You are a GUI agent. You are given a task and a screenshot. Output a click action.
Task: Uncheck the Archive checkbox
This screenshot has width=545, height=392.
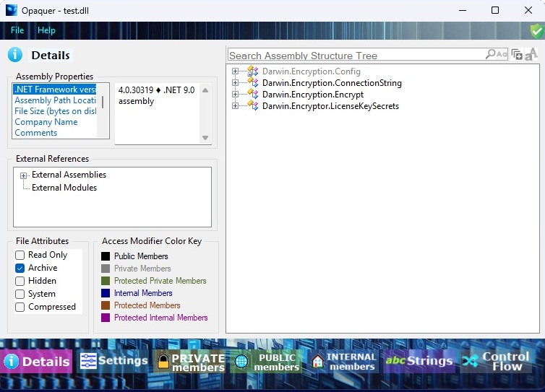click(x=20, y=268)
